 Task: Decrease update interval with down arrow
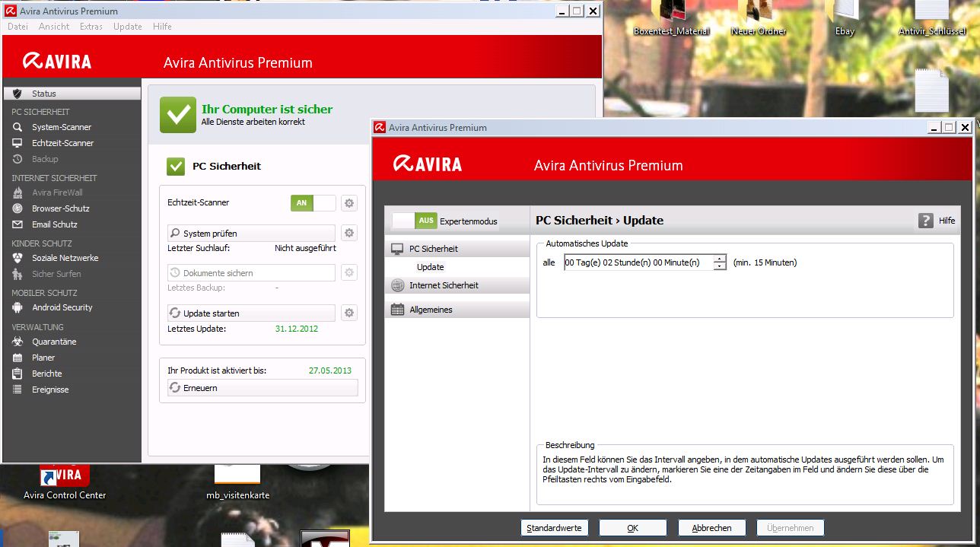click(x=720, y=266)
